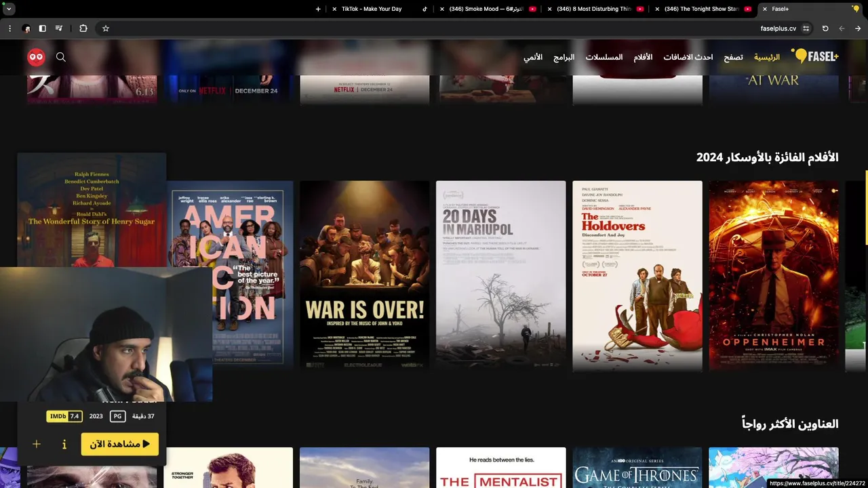Open the الرئيسية home menu item
The height and width of the screenshot is (488, 868).
(x=767, y=57)
